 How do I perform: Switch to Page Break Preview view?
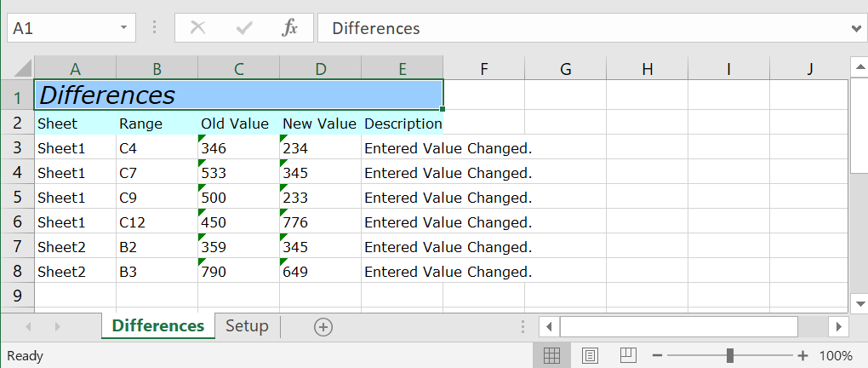(628, 355)
